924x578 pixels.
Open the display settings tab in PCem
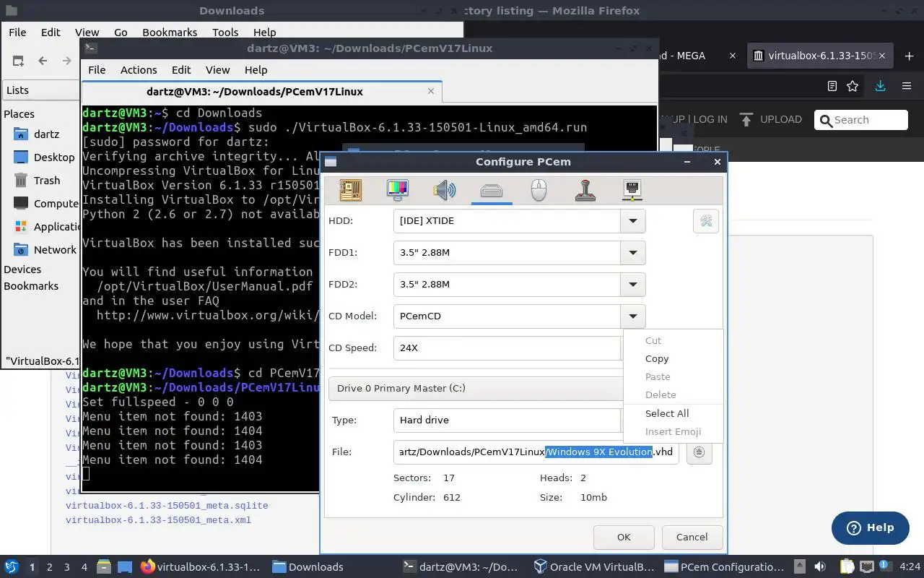click(398, 190)
